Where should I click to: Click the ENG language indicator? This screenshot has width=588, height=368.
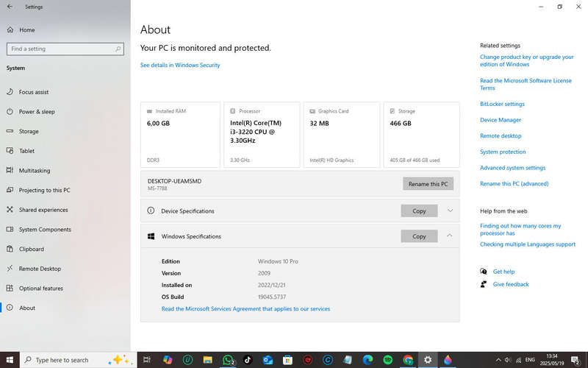[x=530, y=360]
